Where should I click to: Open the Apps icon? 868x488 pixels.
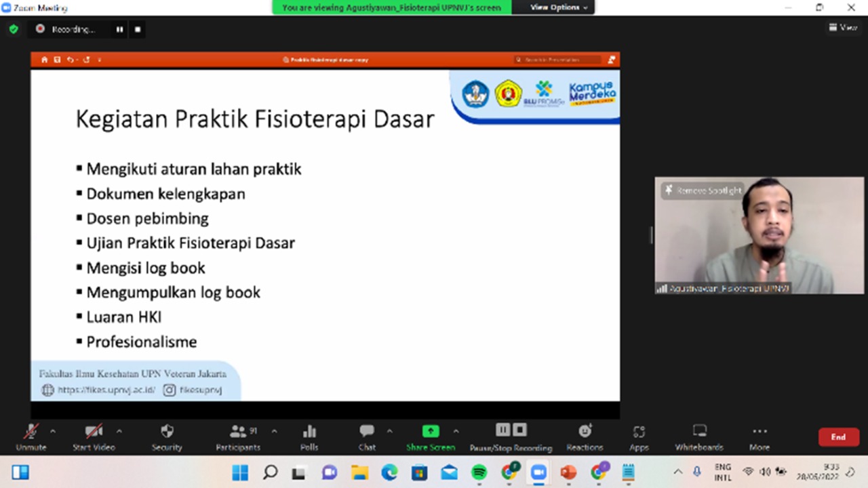pyautogui.click(x=639, y=432)
